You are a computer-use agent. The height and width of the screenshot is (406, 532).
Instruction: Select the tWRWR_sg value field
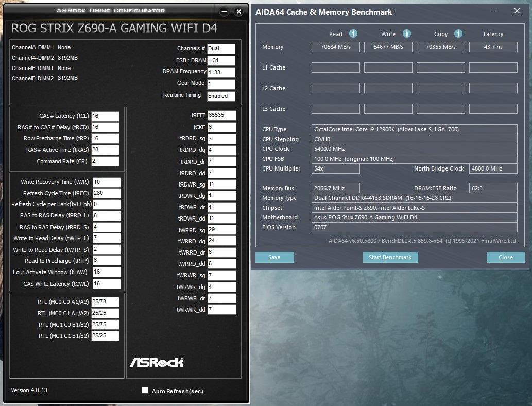pyautogui.click(x=221, y=275)
